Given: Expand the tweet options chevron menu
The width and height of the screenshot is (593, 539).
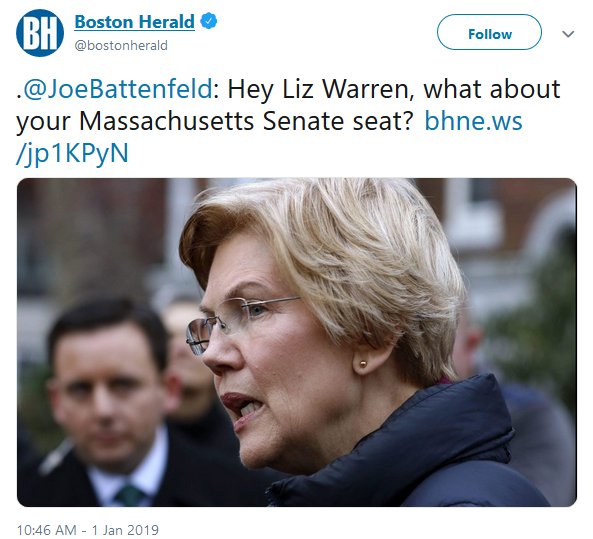Looking at the screenshot, I should [568, 34].
